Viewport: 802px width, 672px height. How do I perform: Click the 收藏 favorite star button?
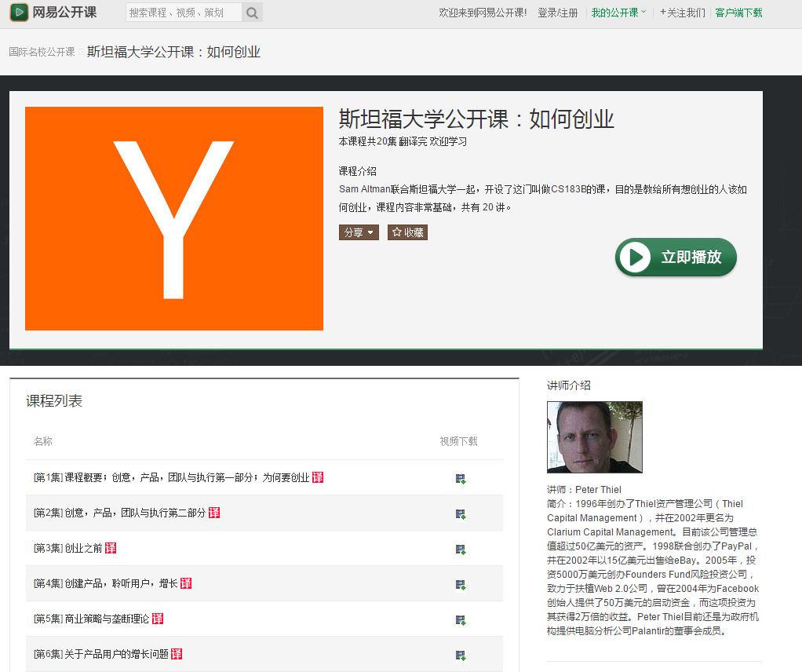[407, 232]
